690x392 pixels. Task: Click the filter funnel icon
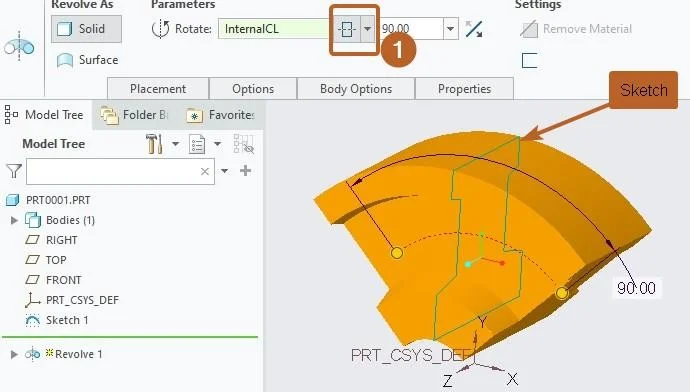point(14,171)
